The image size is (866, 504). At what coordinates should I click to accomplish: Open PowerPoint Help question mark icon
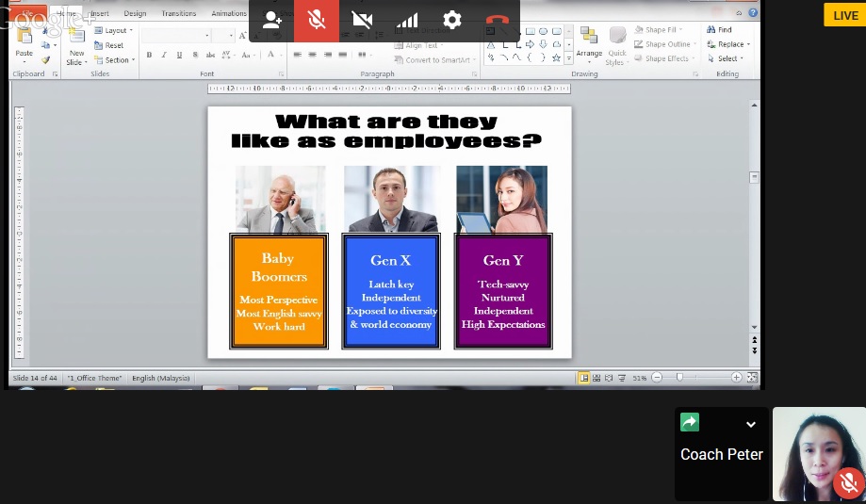tap(753, 12)
